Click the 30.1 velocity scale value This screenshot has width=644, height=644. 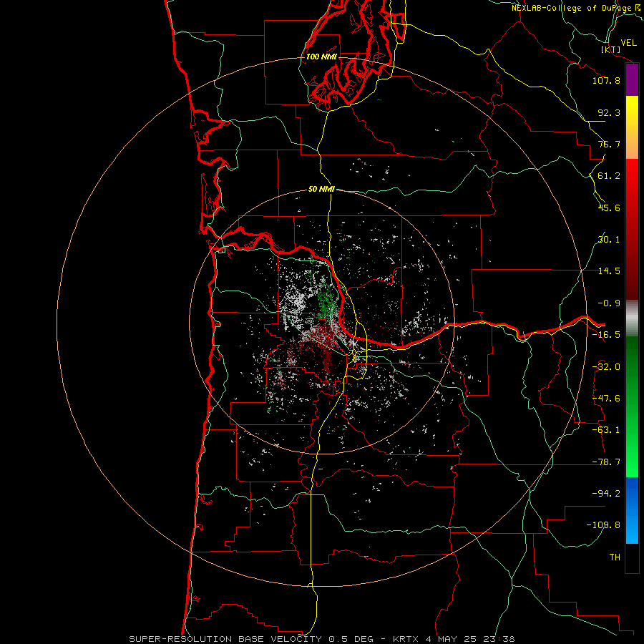[x=609, y=240]
